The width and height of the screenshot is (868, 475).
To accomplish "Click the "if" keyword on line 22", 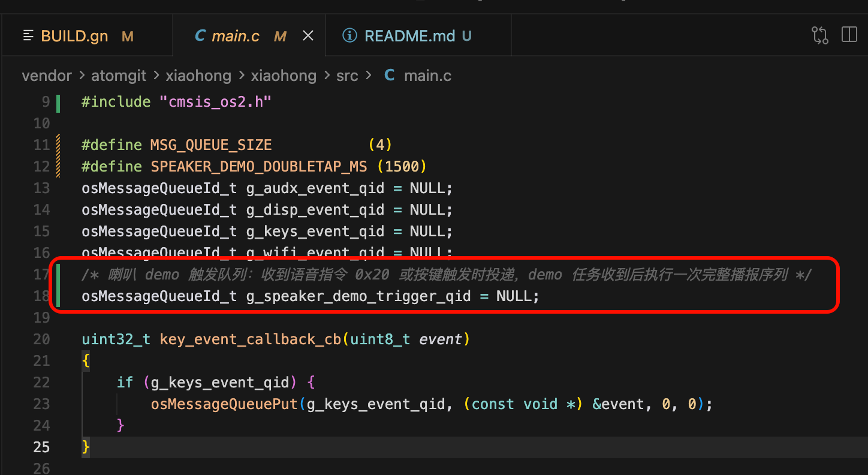I will tap(125, 383).
